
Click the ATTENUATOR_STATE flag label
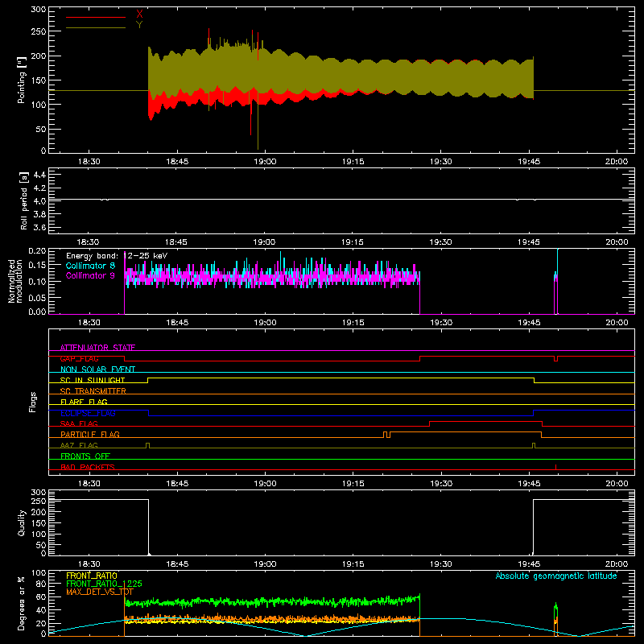coord(97,348)
